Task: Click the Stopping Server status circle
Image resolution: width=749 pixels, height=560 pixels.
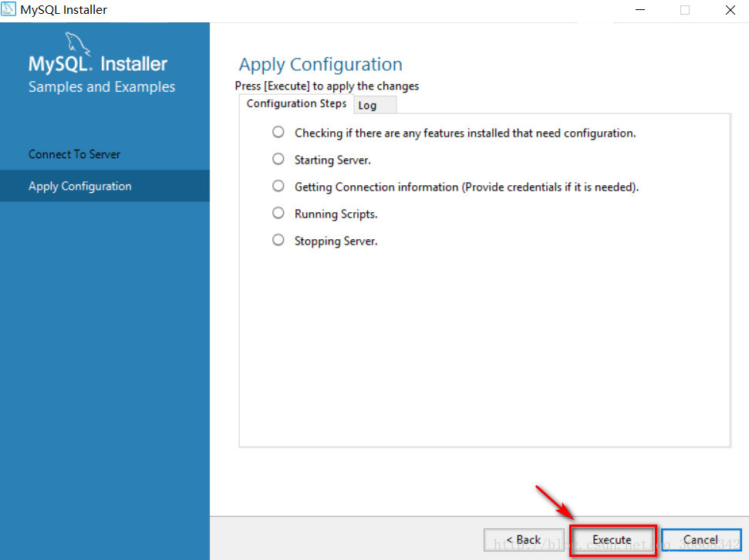Action: click(278, 240)
